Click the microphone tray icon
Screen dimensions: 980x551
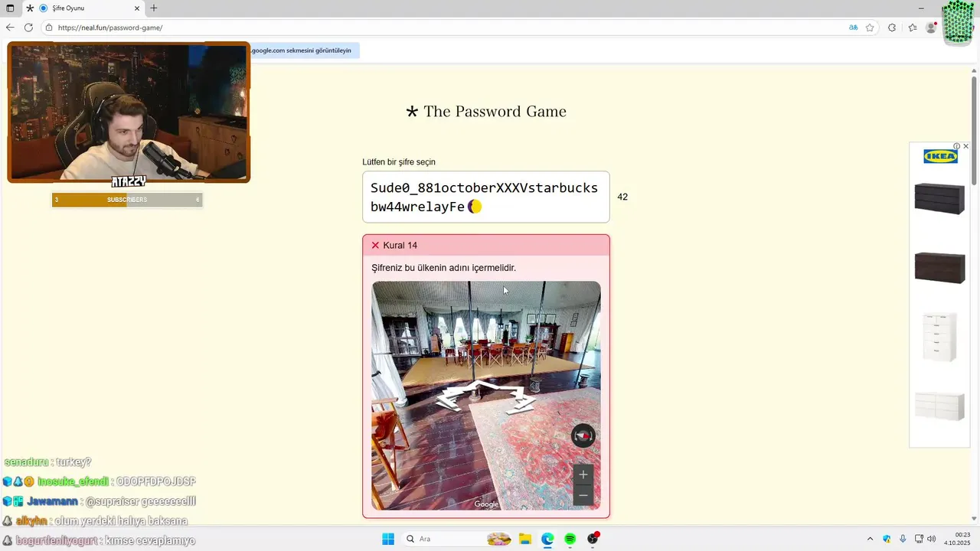(x=903, y=539)
